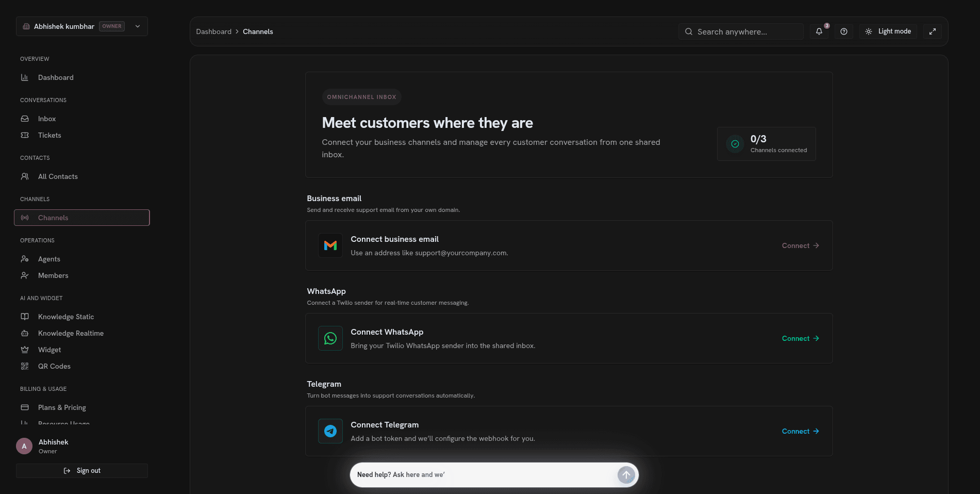This screenshot has height=494, width=980.
Task: Click the Dashboard breadcrumb link
Action: pos(214,31)
